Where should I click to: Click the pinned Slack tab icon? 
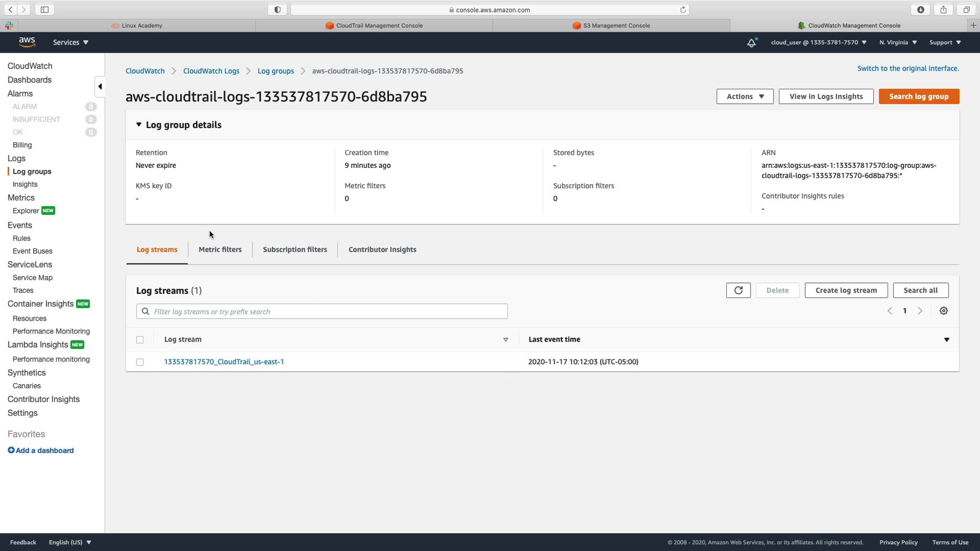click(x=9, y=25)
